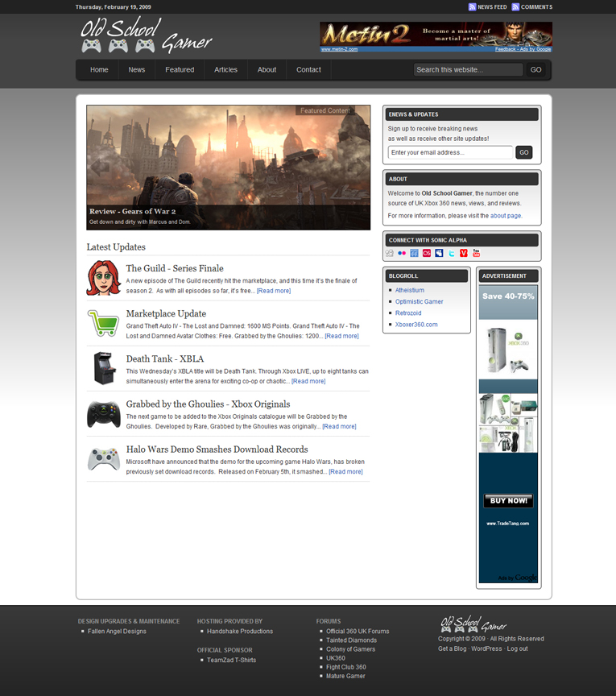
Task: Focus the Search this website field
Action: pos(468,70)
